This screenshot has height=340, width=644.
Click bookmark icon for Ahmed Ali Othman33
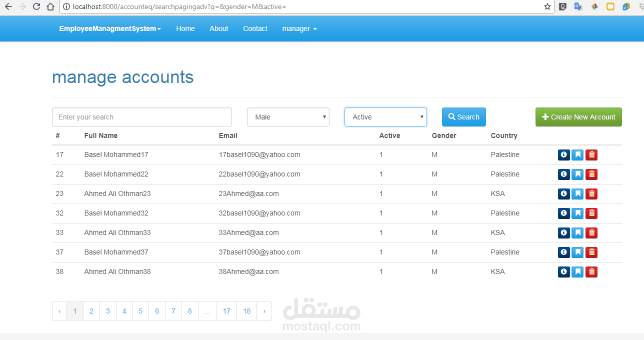(577, 233)
